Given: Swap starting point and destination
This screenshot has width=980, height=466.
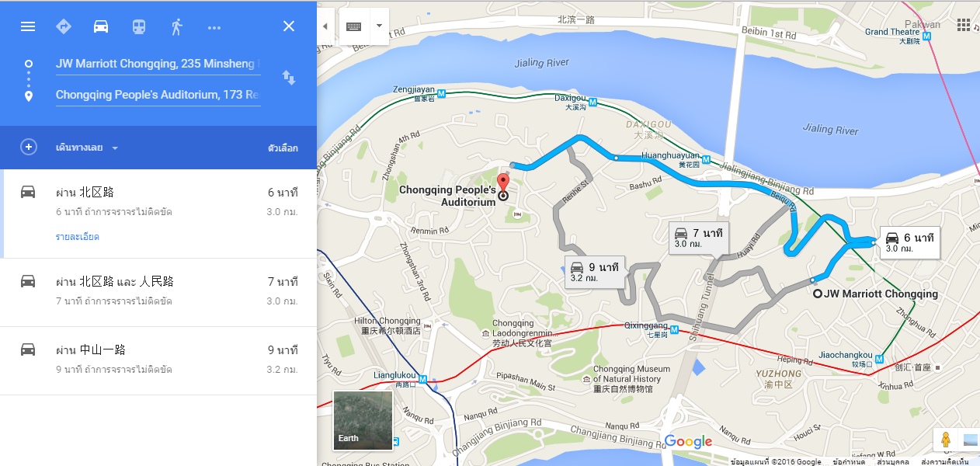Looking at the screenshot, I should (288, 78).
